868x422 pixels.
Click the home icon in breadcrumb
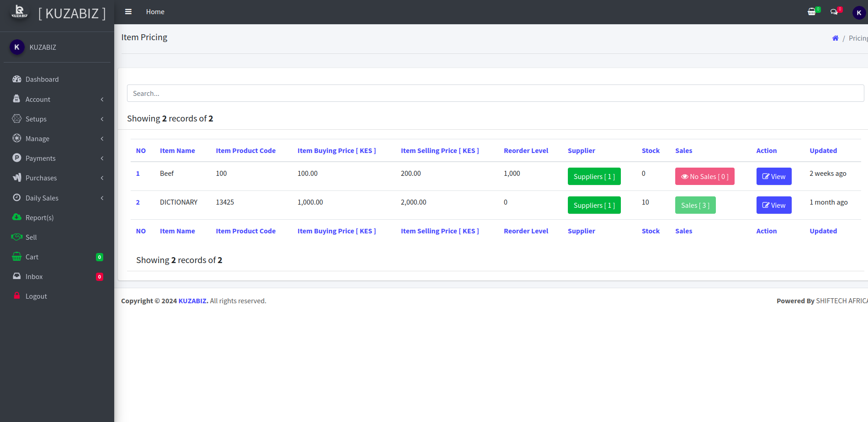835,38
